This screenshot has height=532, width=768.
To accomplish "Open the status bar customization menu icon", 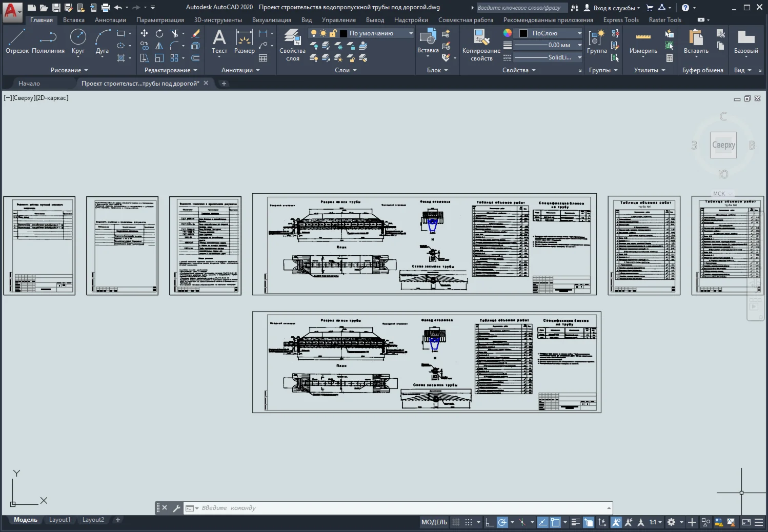I will [759, 522].
